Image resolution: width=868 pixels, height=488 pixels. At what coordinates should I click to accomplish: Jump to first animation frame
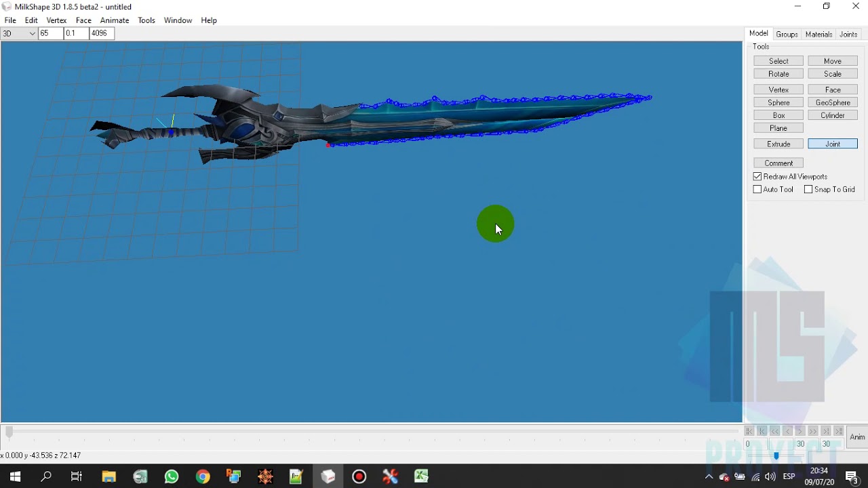[x=749, y=431]
